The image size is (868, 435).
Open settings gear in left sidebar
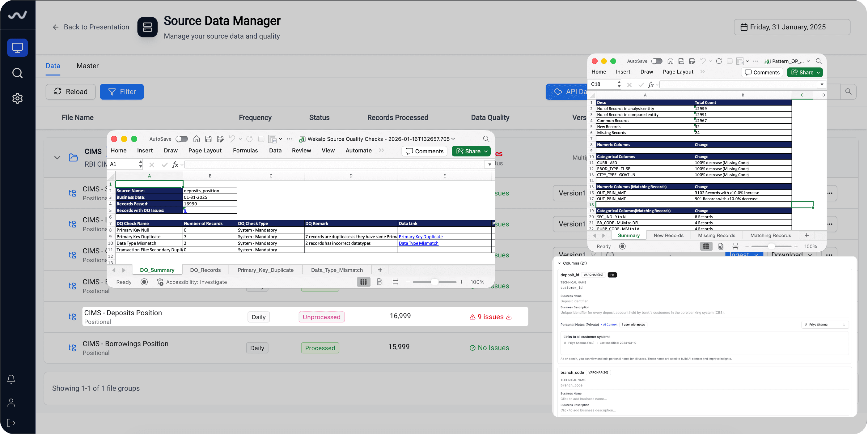[x=17, y=98]
